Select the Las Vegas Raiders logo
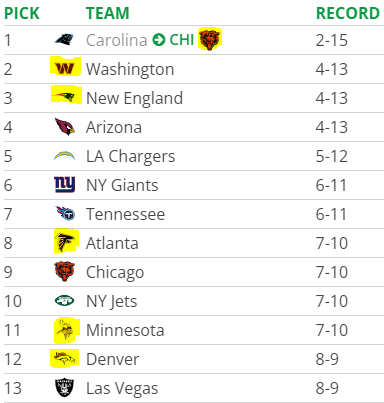384x403 pixels. [64, 388]
